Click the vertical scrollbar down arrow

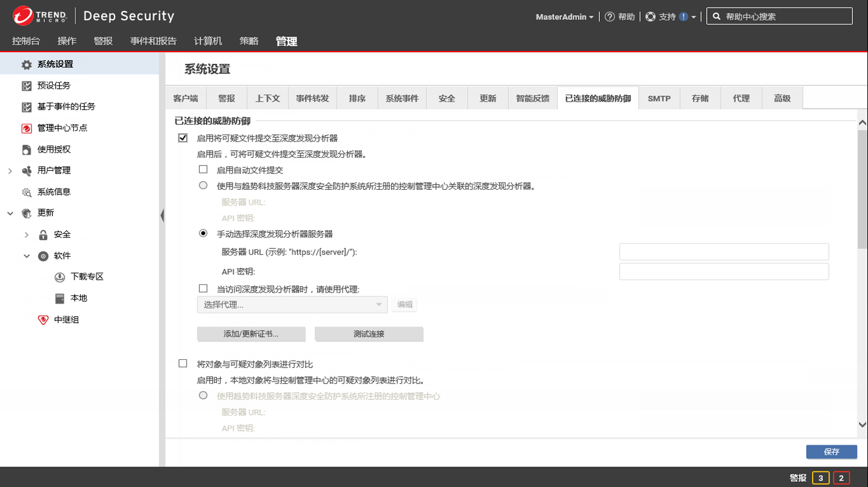[x=862, y=425]
